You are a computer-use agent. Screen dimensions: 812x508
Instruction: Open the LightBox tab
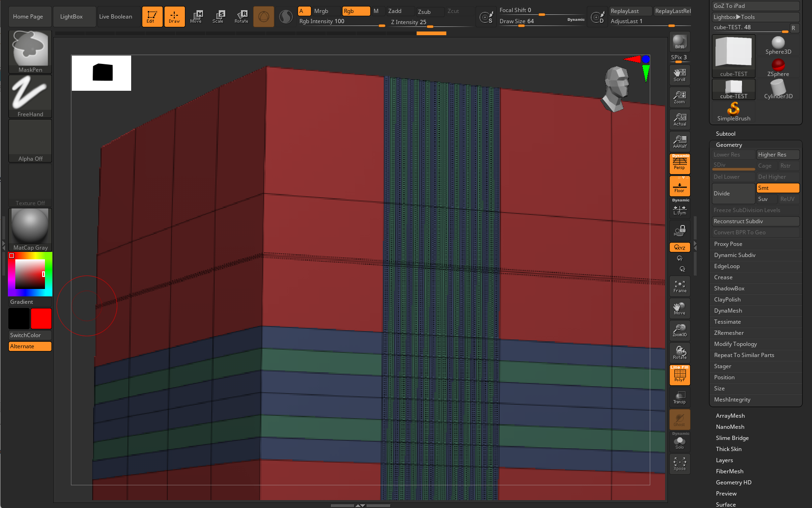71,17
